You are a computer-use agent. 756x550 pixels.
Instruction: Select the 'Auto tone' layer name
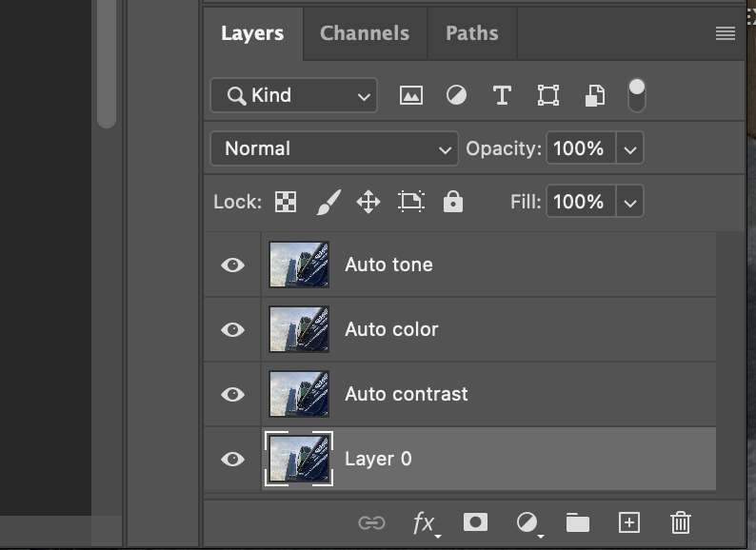coord(388,265)
